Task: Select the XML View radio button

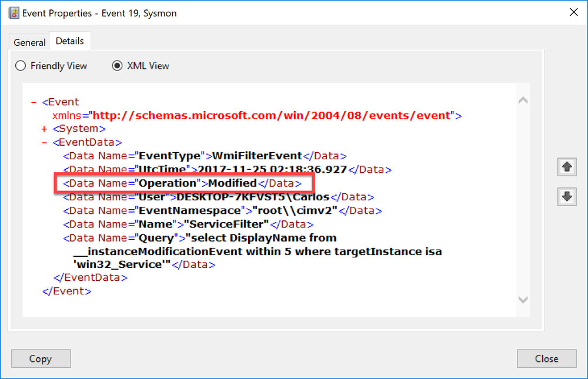Action: pos(117,66)
